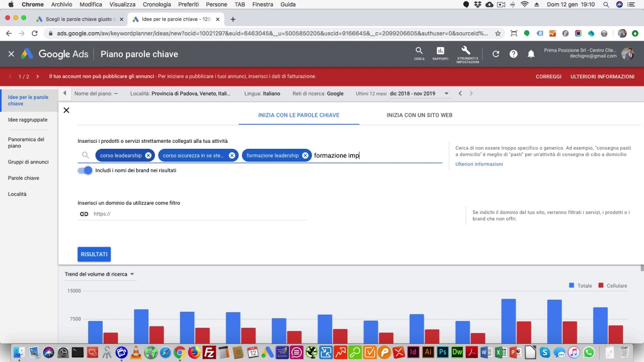
Task: Select 'Idee raggruppate' in sidebar
Action: tap(28, 120)
